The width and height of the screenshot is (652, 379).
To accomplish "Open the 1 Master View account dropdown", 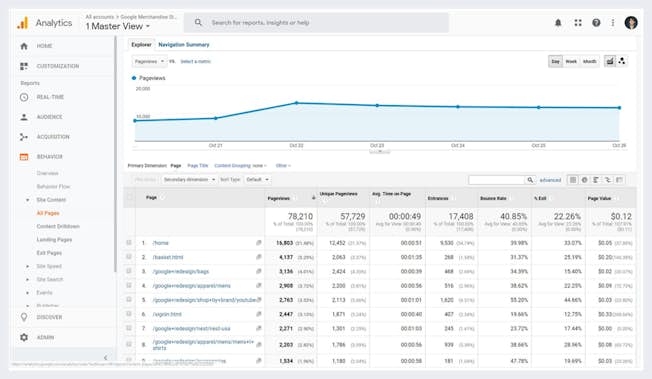I will click(118, 26).
